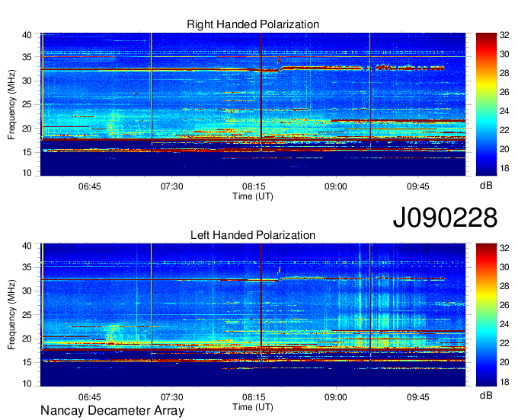Click the top colorbar's dark red region
The width and height of the screenshot is (518, 420).
coord(486,38)
